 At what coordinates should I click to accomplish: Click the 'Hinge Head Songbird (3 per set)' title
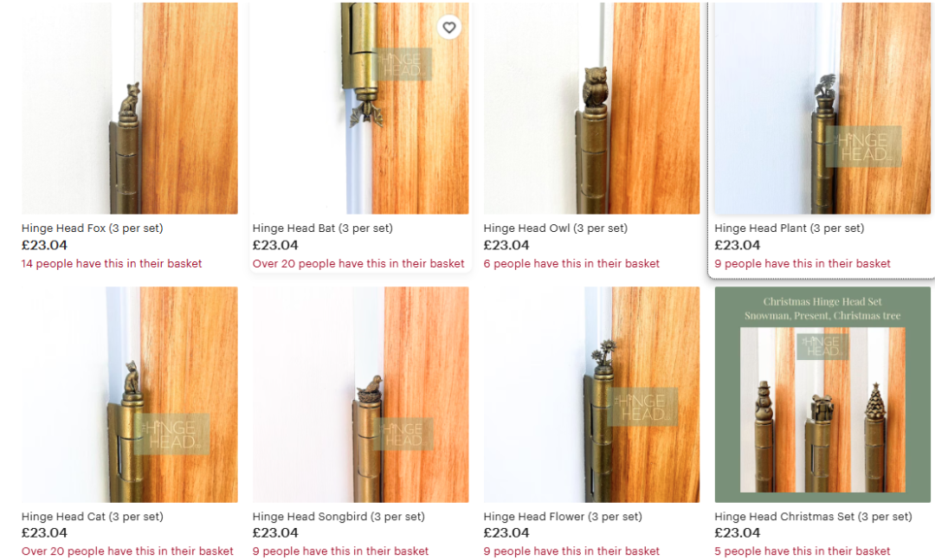click(x=339, y=517)
